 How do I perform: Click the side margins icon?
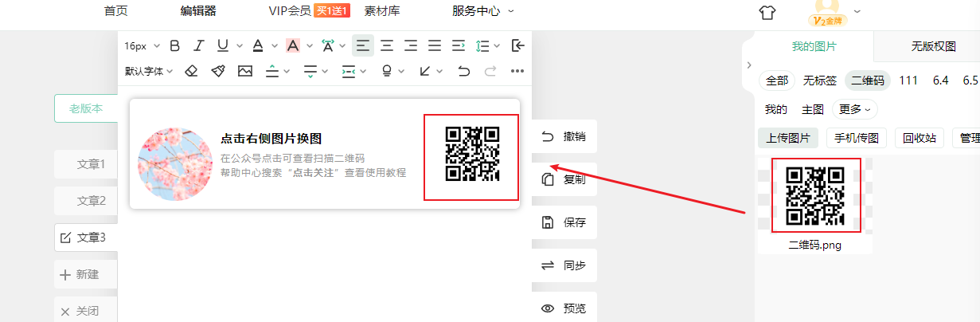pos(349,71)
